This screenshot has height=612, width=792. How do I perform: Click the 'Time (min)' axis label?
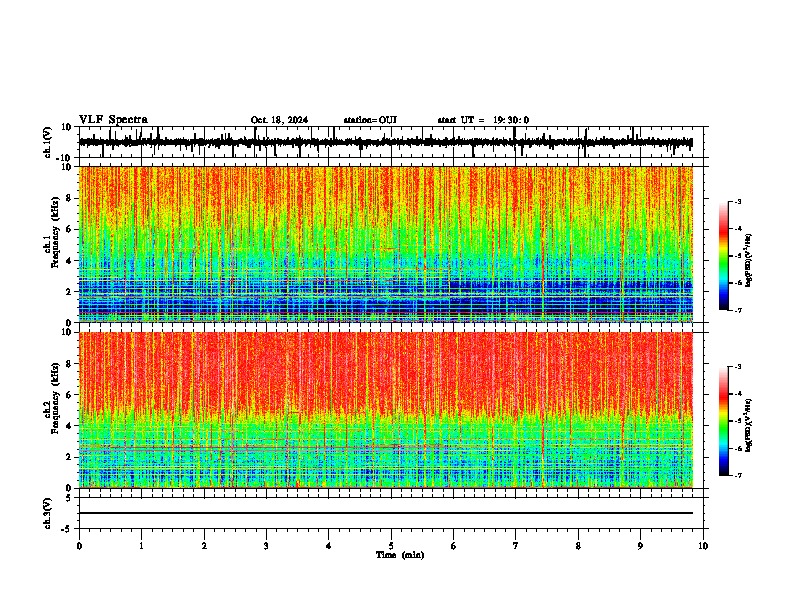(400, 554)
